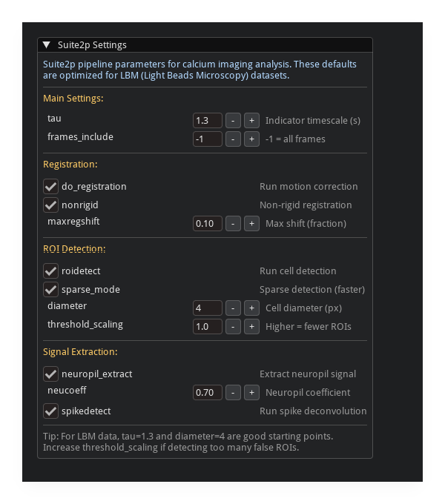Raise neucoeff with plus button
The image size is (445, 504).
coord(251,392)
